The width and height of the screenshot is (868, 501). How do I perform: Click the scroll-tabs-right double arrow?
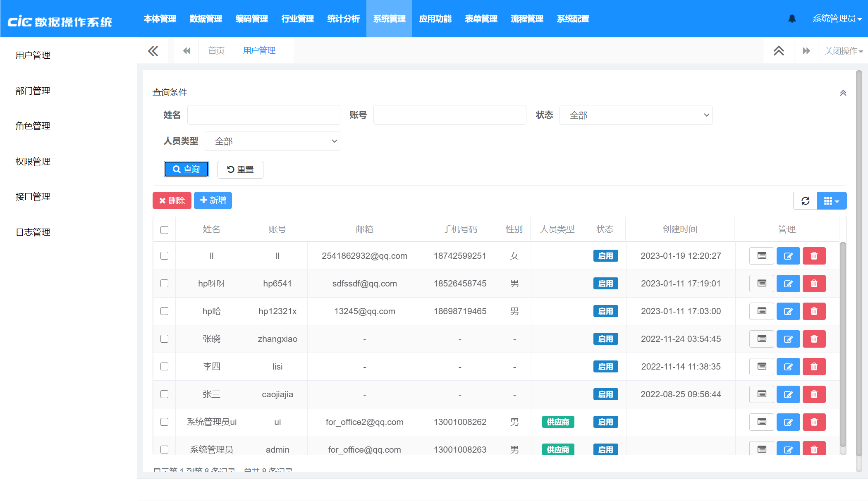(806, 51)
